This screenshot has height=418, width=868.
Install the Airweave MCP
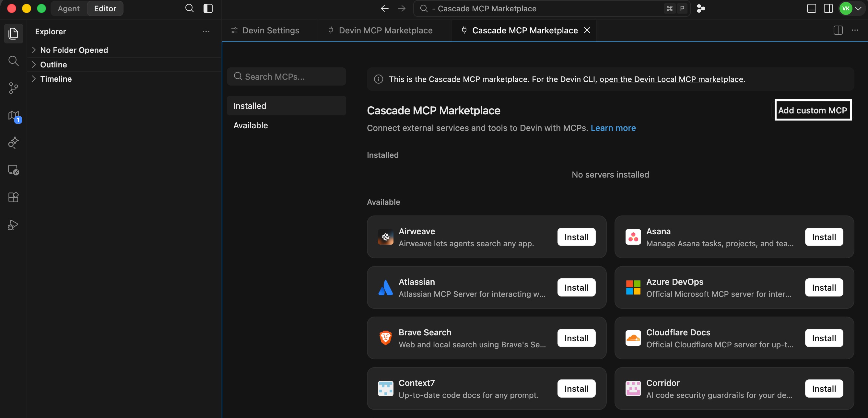pyautogui.click(x=576, y=237)
